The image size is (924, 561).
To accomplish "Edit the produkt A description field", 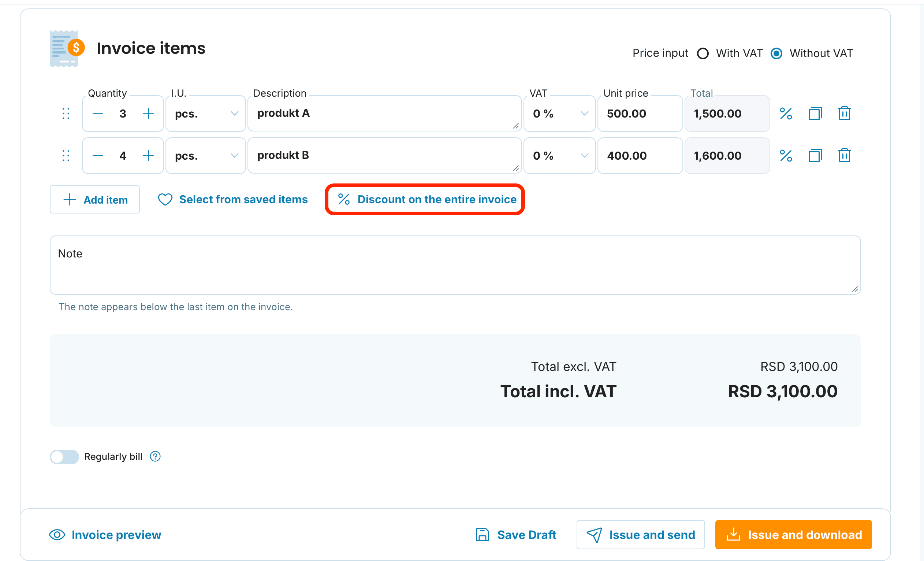I will (385, 114).
